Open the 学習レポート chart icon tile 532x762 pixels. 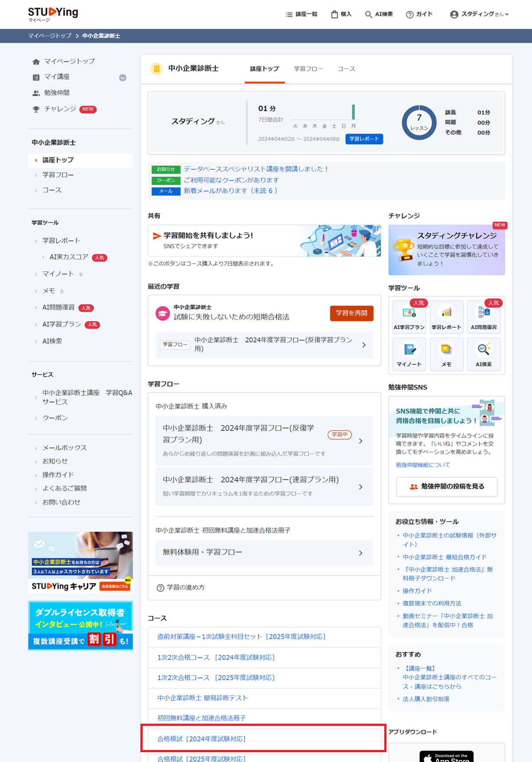tap(446, 317)
